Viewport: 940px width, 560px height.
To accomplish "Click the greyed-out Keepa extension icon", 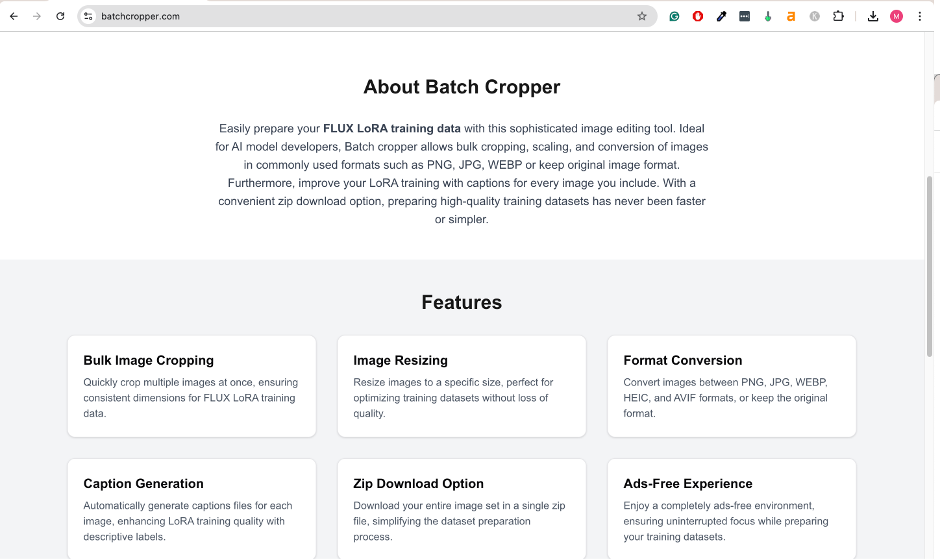I will 814,16.
